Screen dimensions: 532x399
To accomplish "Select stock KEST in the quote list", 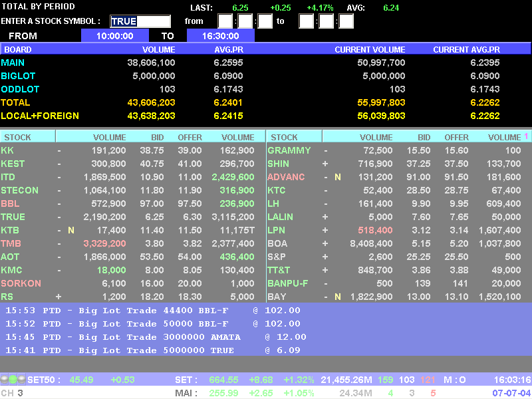I will coord(13,164).
